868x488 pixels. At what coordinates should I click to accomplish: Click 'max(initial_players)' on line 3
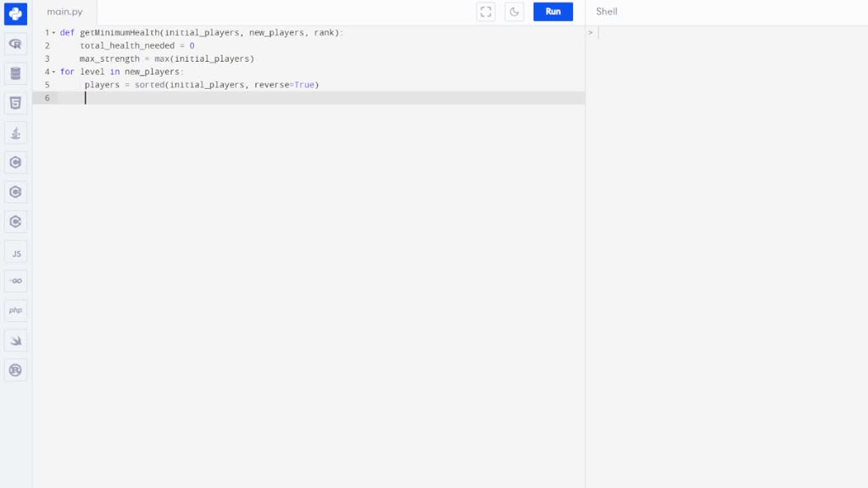(x=204, y=58)
